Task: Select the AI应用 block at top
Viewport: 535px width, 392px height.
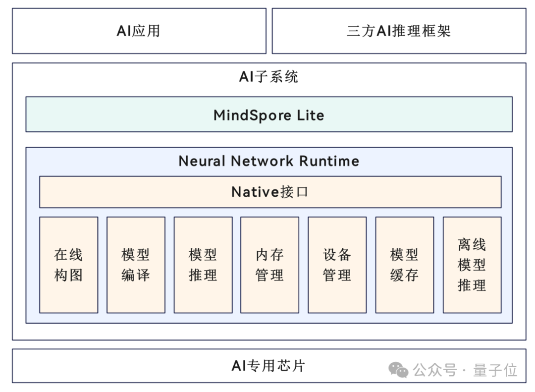Action: coord(138,30)
